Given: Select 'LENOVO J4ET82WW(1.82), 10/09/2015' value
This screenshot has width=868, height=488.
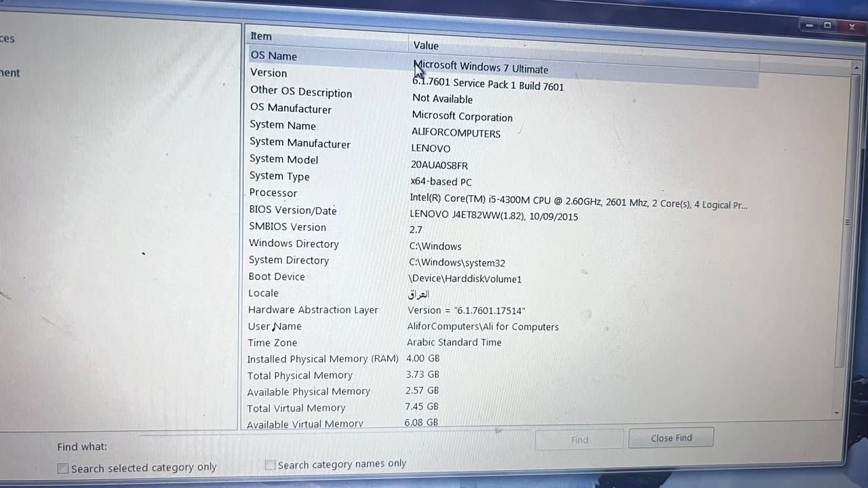Looking at the screenshot, I should (x=494, y=216).
